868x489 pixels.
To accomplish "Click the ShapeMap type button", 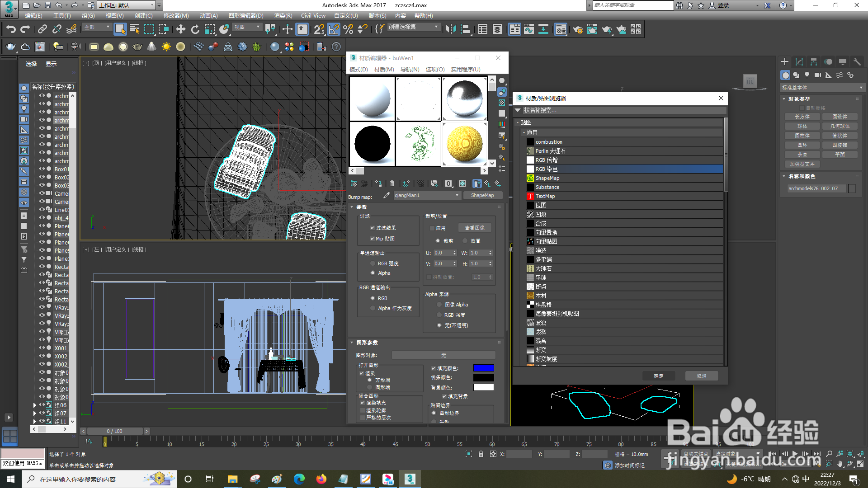I will [482, 195].
